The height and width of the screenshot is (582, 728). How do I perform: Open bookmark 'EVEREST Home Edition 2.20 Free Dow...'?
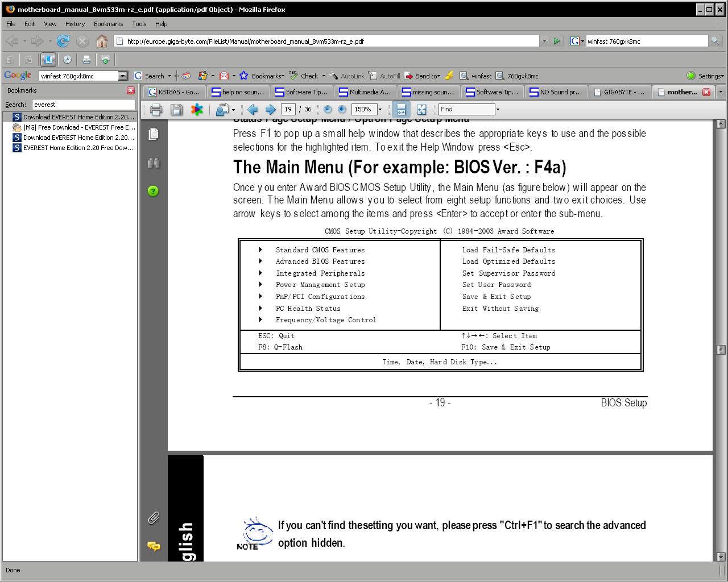74,148
